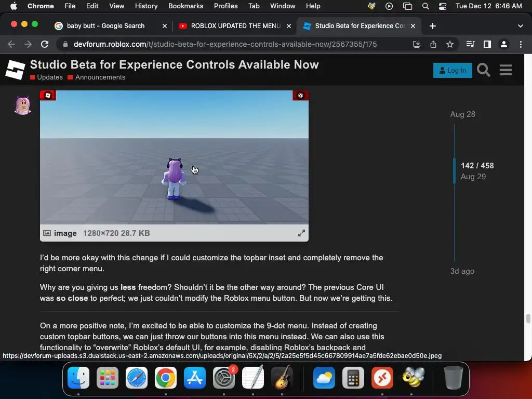Open the Chrome three-dot menu
The image size is (532, 399).
521,44
